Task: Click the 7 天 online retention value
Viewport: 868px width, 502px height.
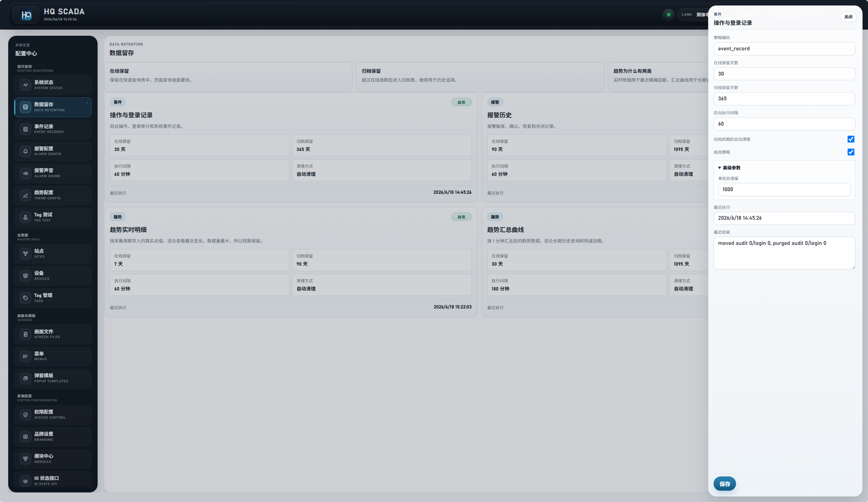Action: click(118, 264)
